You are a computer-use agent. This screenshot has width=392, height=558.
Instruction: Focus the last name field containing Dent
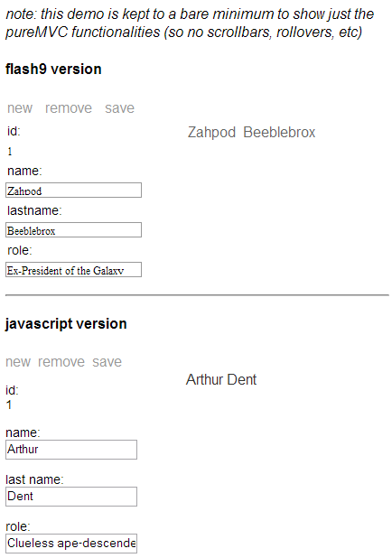[x=71, y=497]
